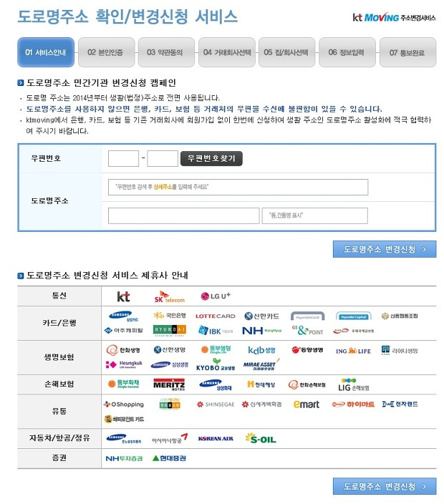Select the kt telecom logo
444x504 pixels.
(x=123, y=296)
